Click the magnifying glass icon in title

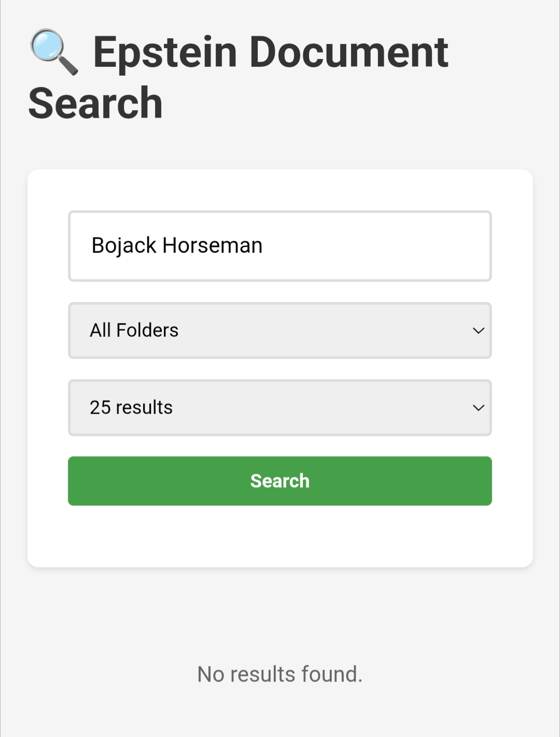(x=54, y=52)
